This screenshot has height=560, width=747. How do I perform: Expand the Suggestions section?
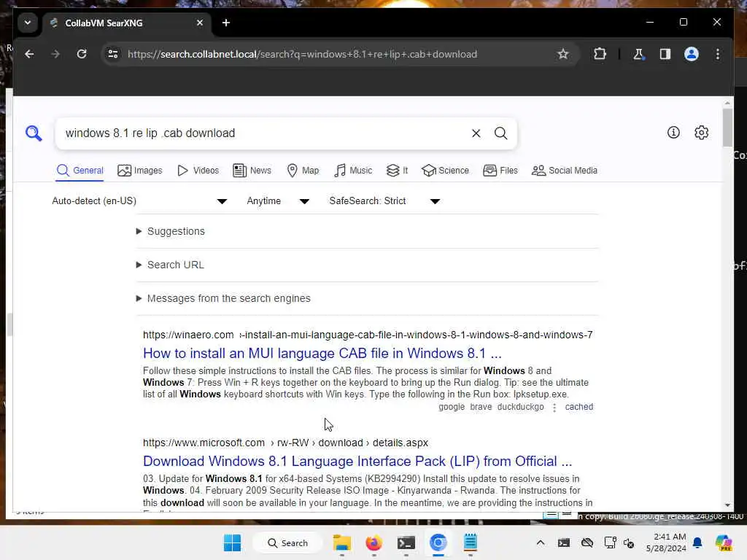click(171, 231)
